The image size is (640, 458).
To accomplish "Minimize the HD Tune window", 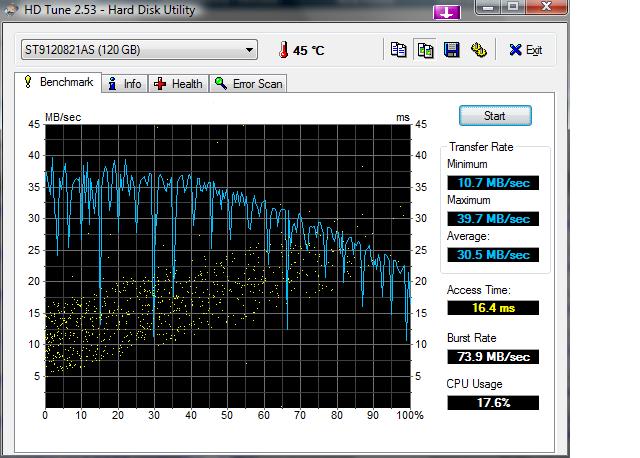I will [489, 7].
